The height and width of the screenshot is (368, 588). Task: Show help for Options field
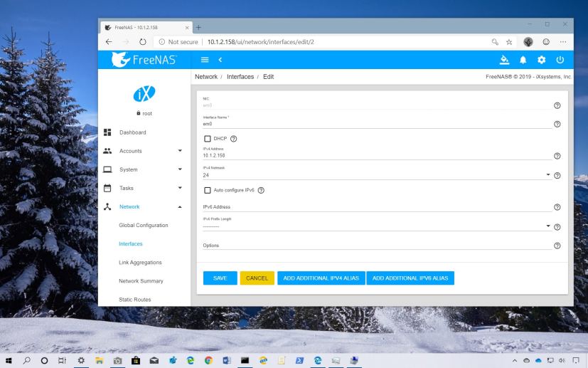pos(557,246)
